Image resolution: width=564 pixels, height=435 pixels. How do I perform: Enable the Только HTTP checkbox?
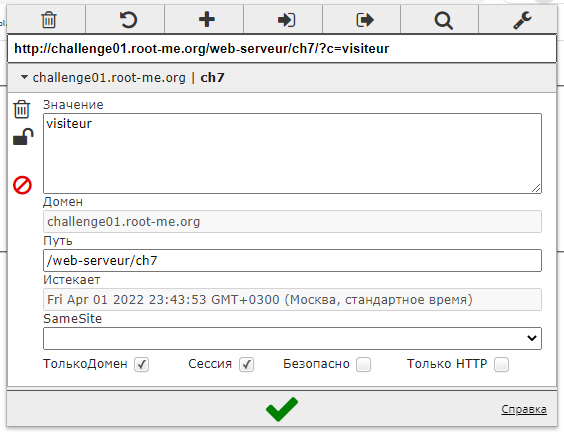pyautogui.click(x=501, y=364)
